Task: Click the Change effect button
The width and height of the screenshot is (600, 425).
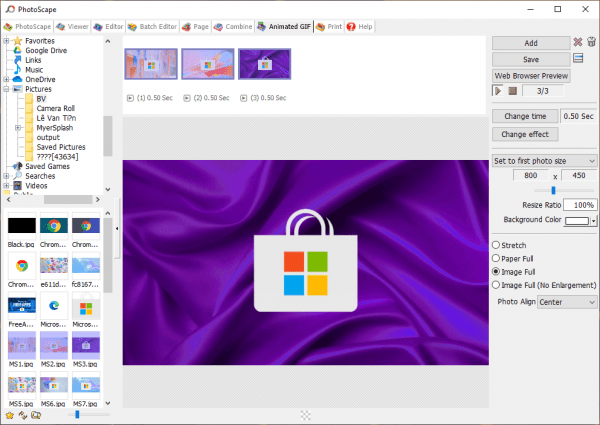Action: 525,135
